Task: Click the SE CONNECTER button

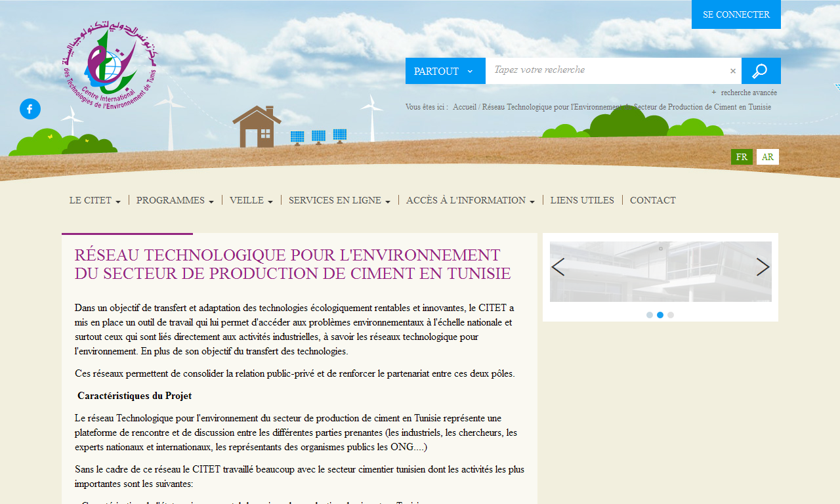Action: coord(736,14)
